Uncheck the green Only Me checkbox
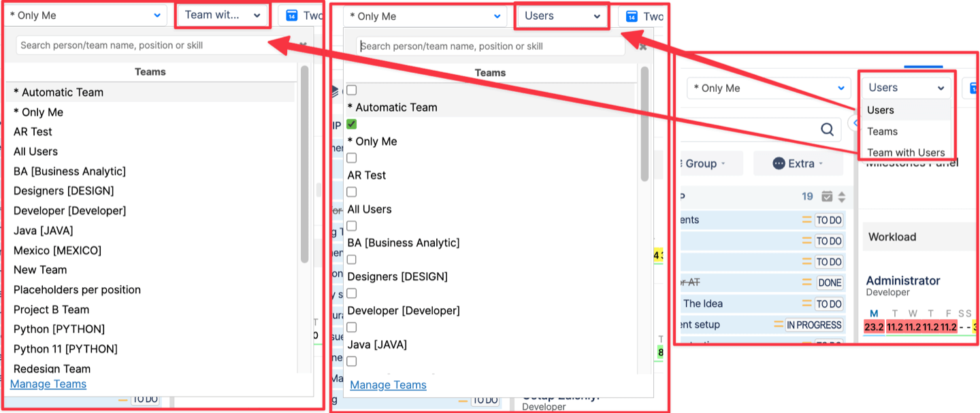This screenshot has width=980, height=413. 352,125
